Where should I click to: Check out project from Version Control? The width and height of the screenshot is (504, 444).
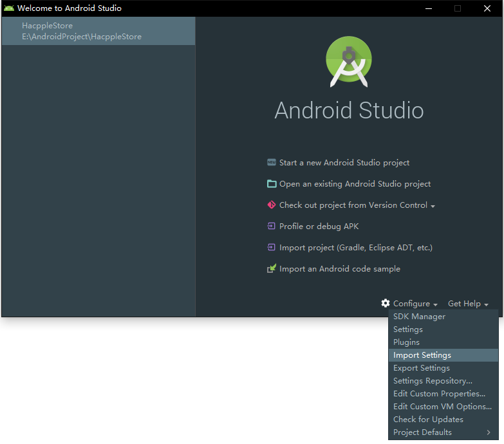(x=353, y=205)
